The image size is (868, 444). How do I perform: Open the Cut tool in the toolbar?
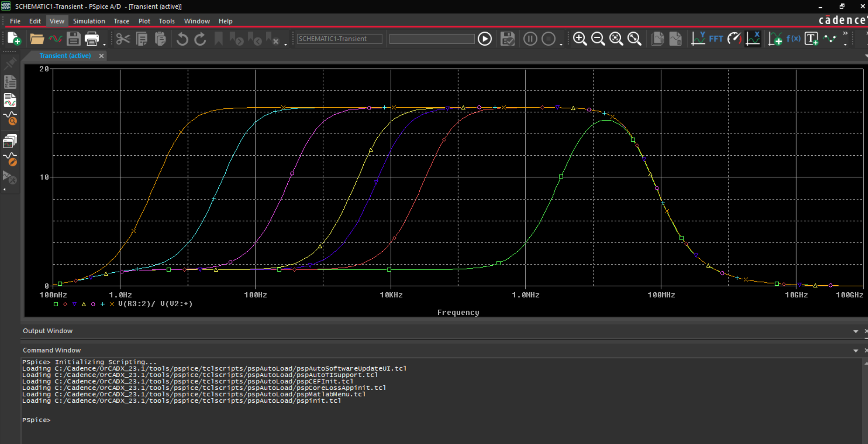click(x=123, y=39)
